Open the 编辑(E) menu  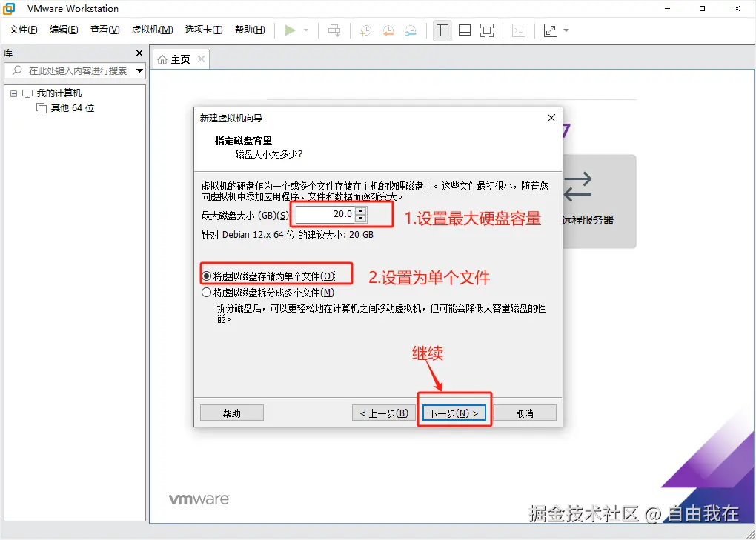(x=64, y=30)
